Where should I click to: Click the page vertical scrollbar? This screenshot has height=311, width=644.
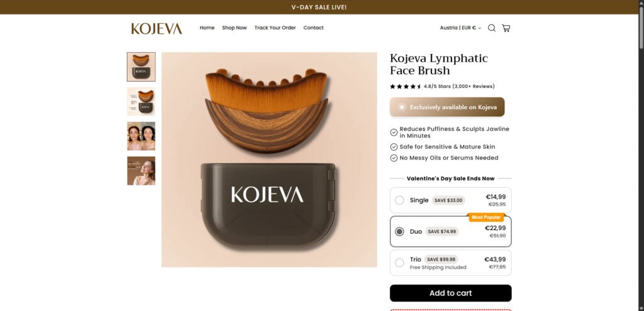coord(641,156)
